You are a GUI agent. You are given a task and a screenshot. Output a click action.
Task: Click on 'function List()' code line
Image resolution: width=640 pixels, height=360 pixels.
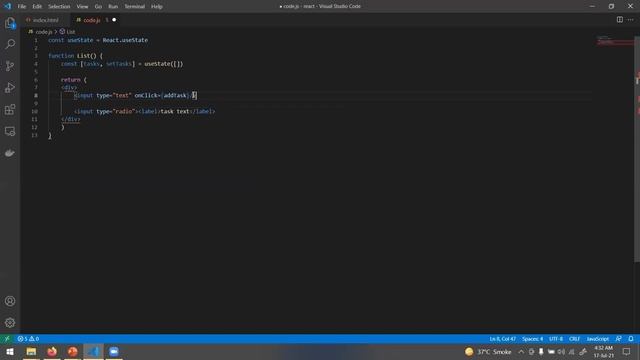click(76, 56)
